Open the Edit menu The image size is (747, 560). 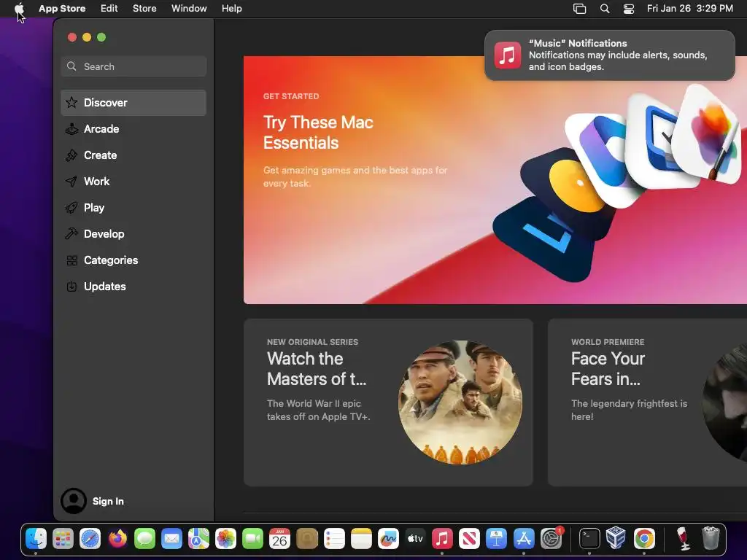pyautogui.click(x=109, y=8)
